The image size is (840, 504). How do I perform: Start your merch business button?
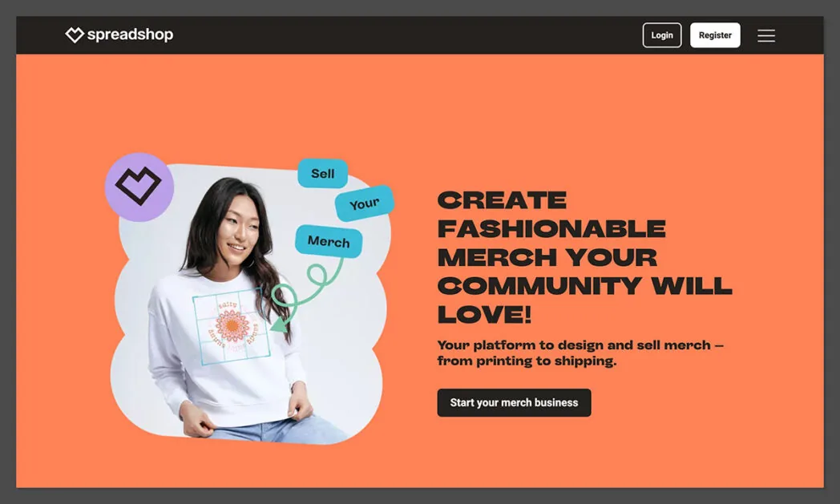(515, 403)
